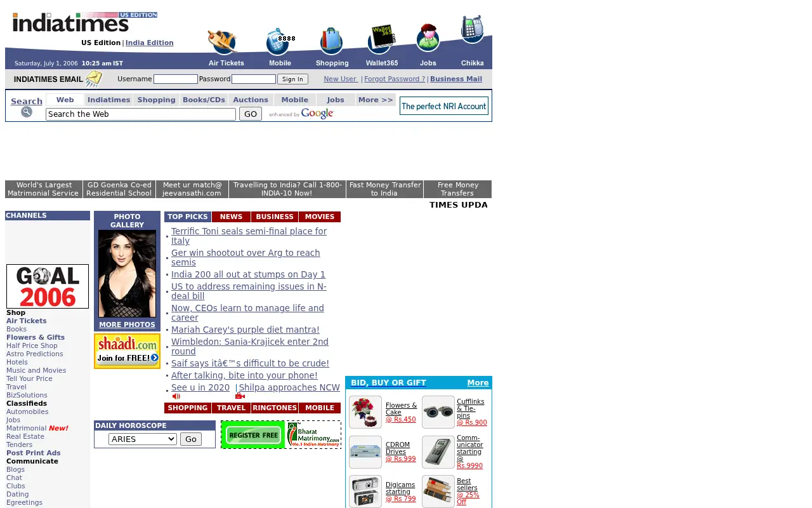Click the Communicator product image
Image resolution: width=812 pixels, height=508 pixels.
click(x=438, y=452)
